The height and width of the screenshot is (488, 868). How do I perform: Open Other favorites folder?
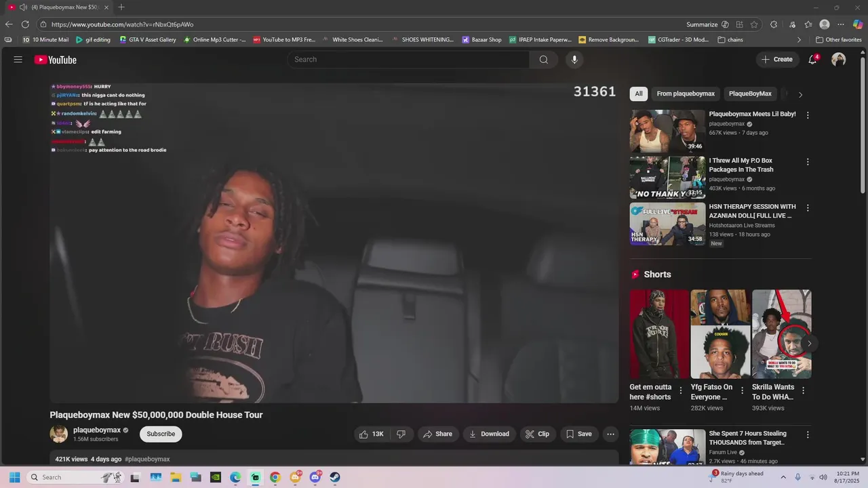[838, 40]
